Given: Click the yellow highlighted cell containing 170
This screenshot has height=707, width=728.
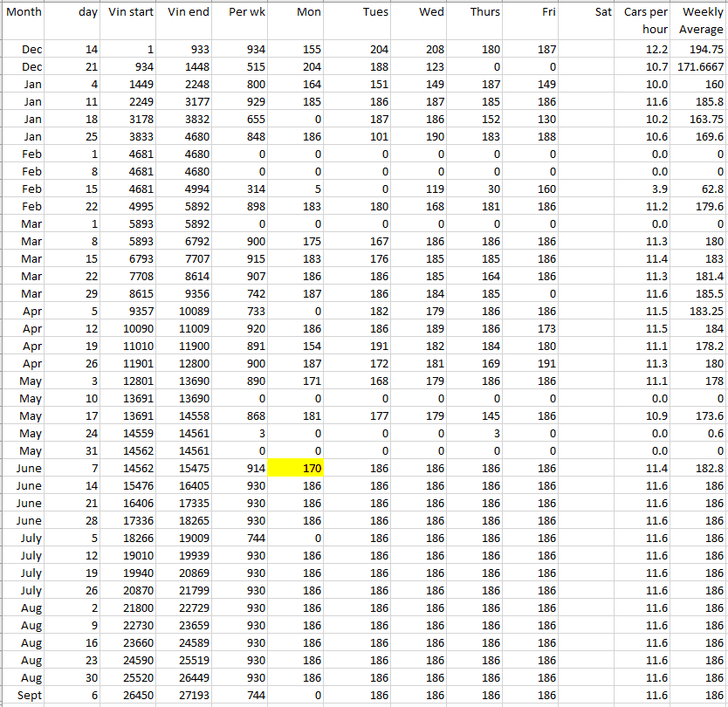Looking at the screenshot, I should pos(295,469).
